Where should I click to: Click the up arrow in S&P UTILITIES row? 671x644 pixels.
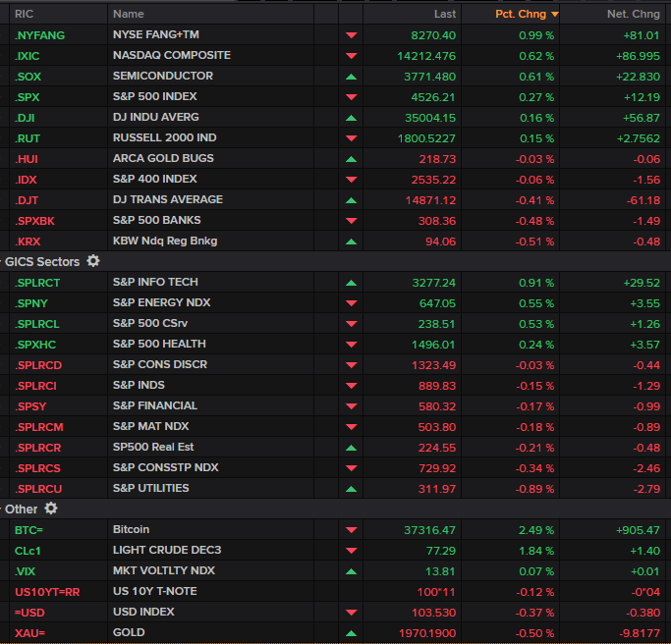click(352, 489)
